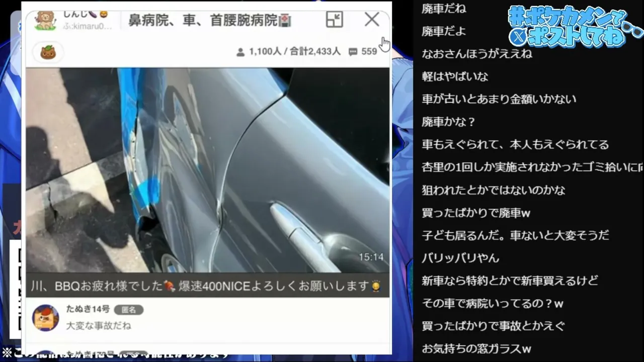This screenshot has width=644, height=362.
Task: Click chat message 狙われたとかではないのかな
Action: coord(494,190)
